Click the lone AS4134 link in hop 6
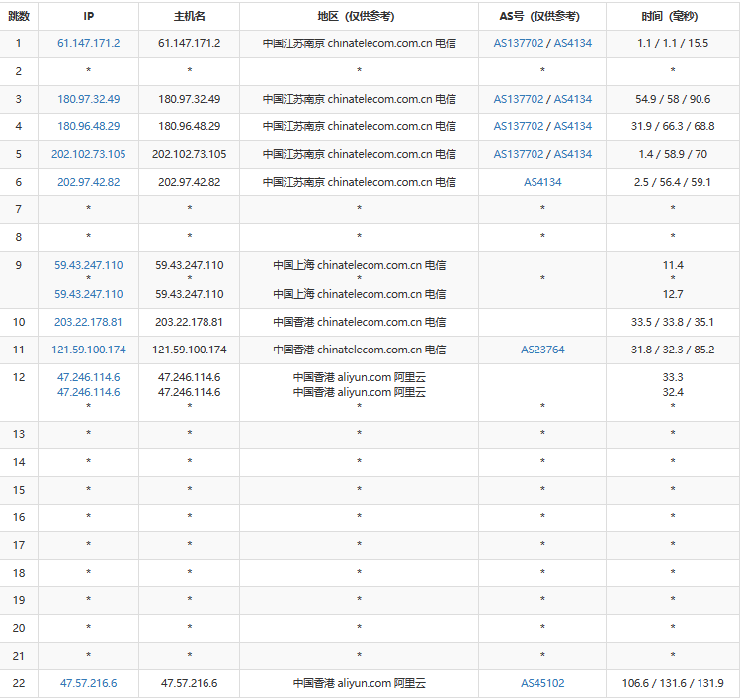741x700 pixels. click(x=542, y=182)
